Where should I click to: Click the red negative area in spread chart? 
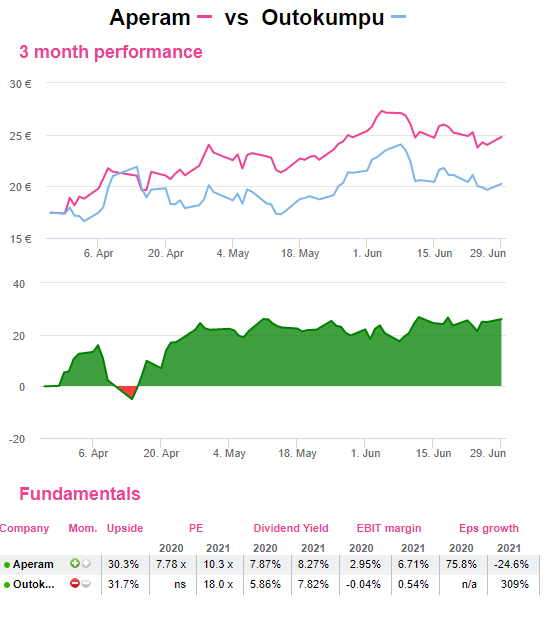pos(129,391)
